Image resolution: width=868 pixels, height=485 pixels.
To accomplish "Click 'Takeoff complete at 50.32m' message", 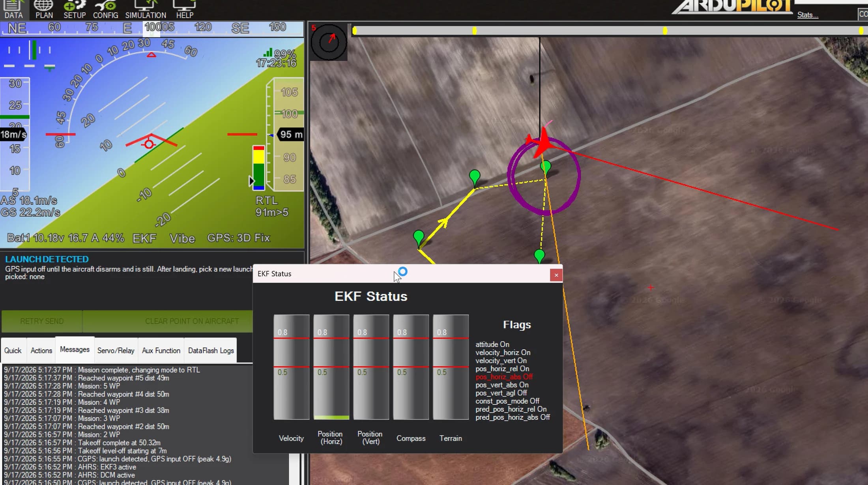I will click(82, 443).
